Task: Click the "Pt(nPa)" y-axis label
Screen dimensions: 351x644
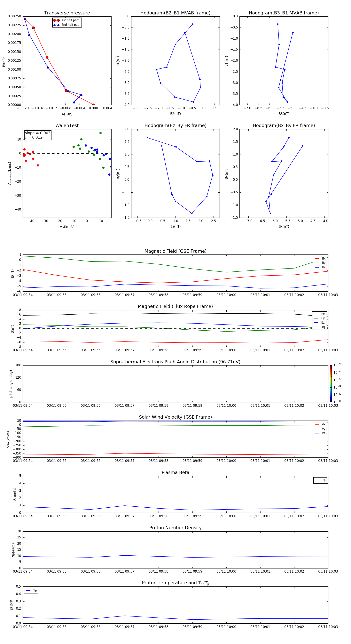Action: 4,61
